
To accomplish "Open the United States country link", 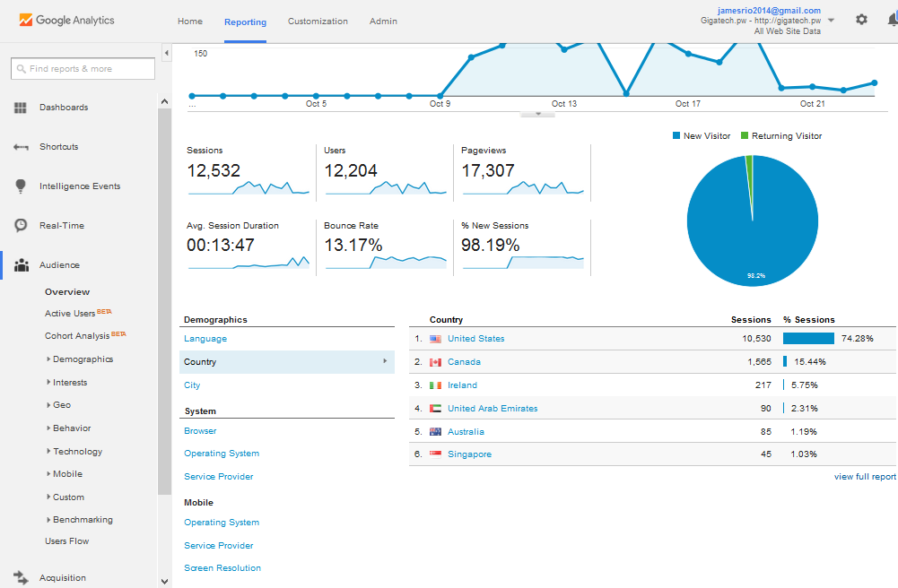I will click(x=476, y=339).
